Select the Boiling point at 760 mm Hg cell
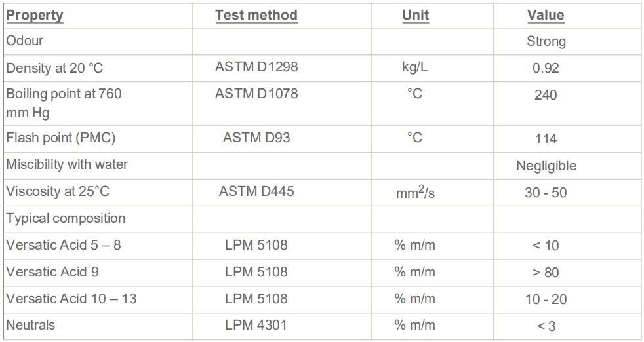Viewport: 644px width, 342px height. click(x=64, y=103)
